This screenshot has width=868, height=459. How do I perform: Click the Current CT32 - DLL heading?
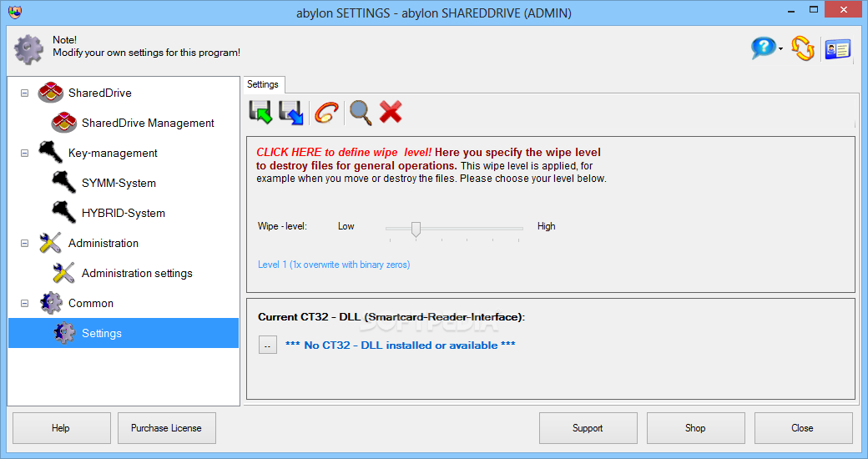click(x=391, y=316)
